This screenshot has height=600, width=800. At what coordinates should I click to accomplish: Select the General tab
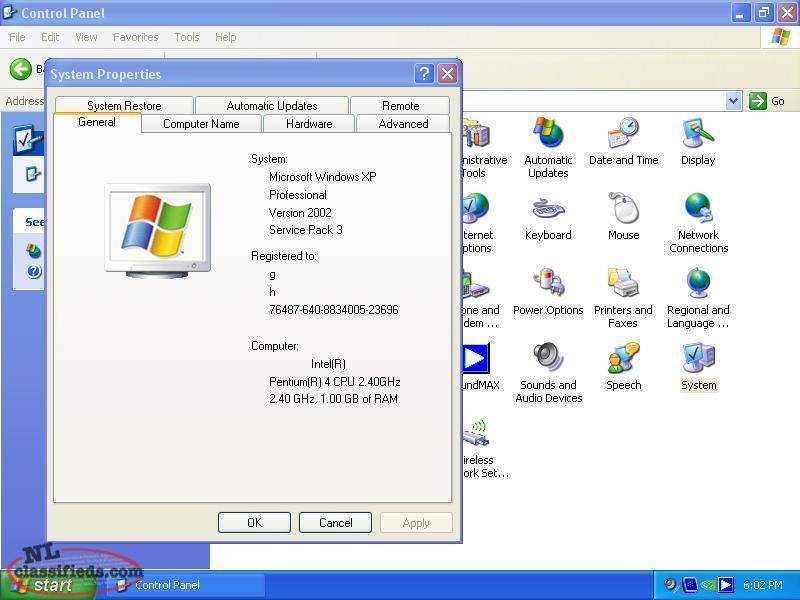tap(97, 122)
